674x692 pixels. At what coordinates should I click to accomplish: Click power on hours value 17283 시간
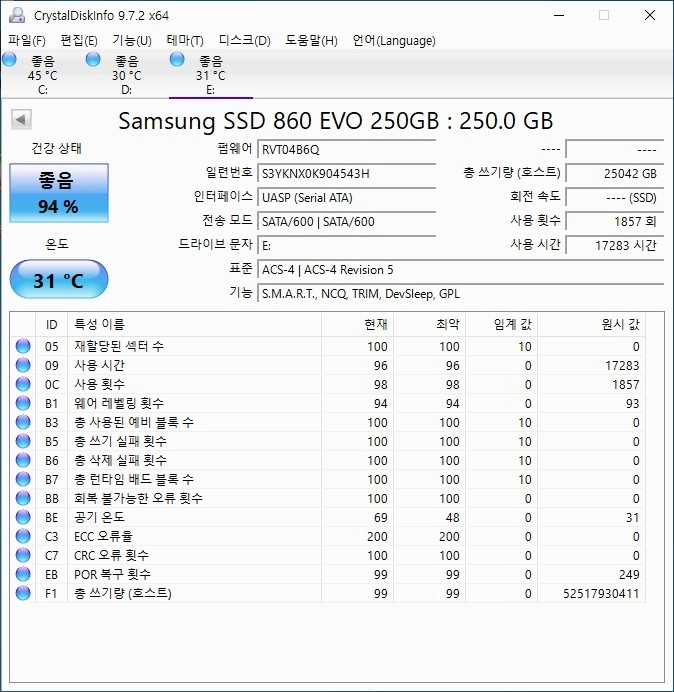[x=614, y=245]
